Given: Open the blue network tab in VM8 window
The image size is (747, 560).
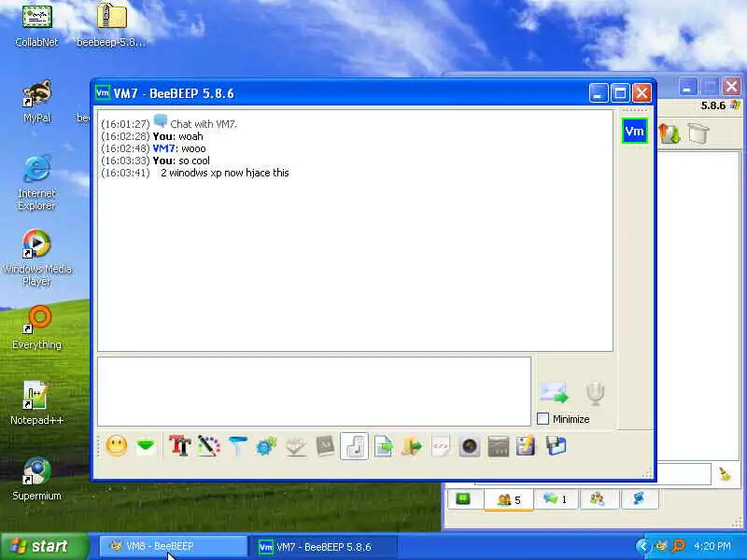Looking at the screenshot, I should [639, 499].
